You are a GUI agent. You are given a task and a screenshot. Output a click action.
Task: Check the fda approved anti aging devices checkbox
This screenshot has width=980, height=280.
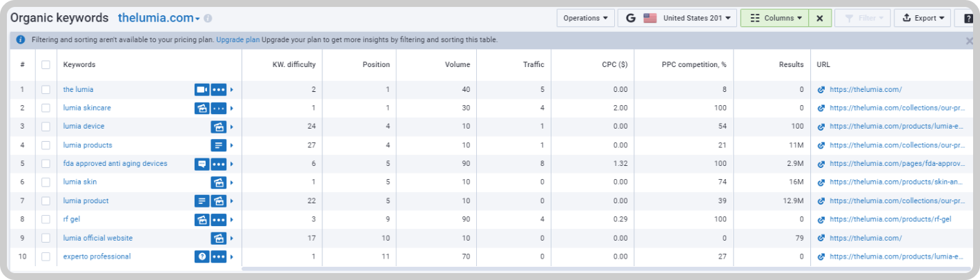point(46,164)
